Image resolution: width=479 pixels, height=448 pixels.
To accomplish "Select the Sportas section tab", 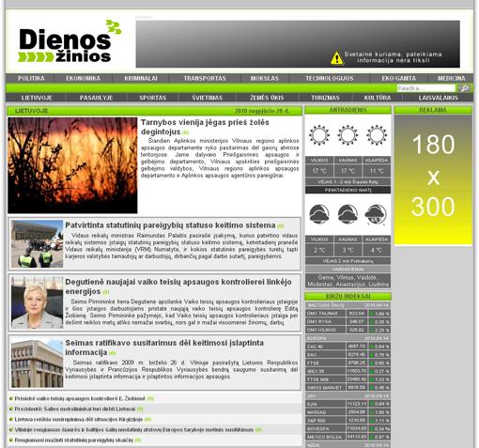I will 153,98.
